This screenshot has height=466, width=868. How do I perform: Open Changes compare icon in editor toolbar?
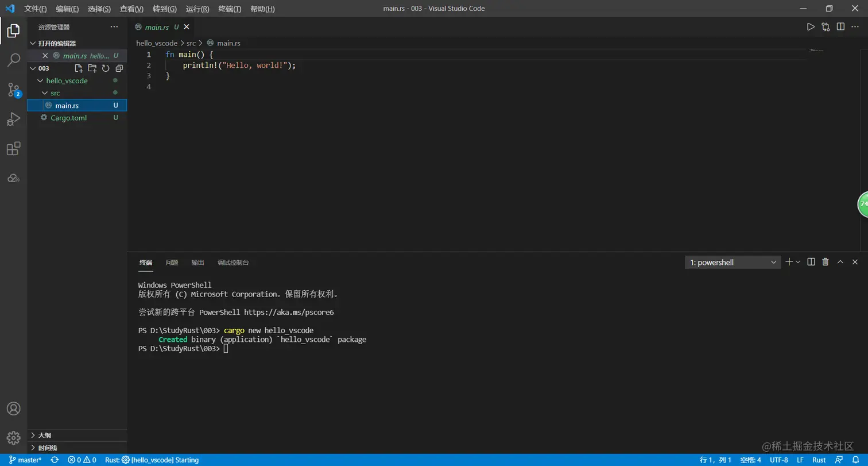pos(826,26)
